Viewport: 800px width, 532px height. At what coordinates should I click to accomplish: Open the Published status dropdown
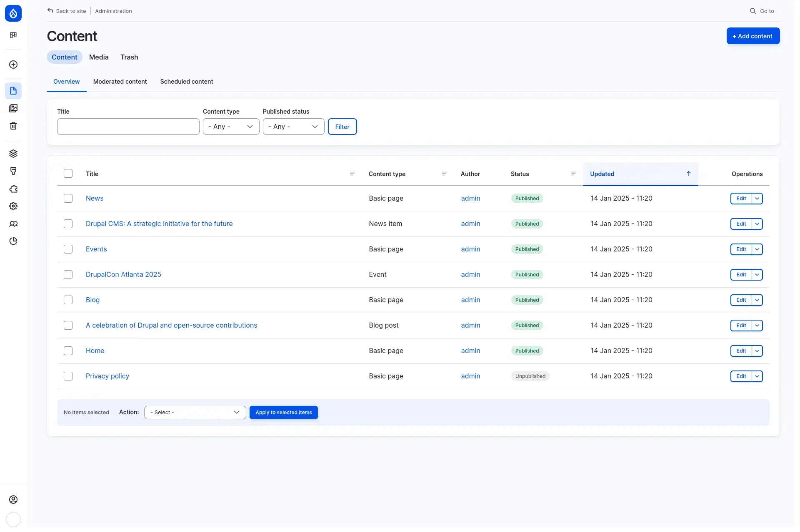pos(293,127)
